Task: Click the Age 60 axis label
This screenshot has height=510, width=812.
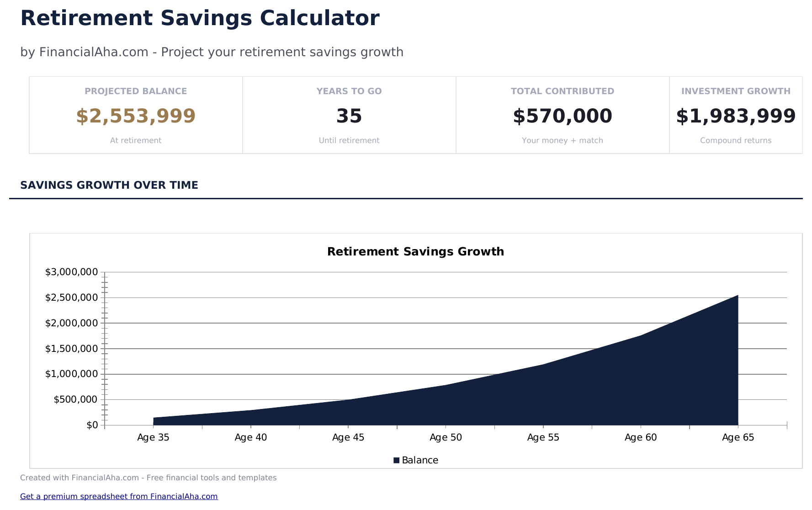Action: [x=641, y=437]
